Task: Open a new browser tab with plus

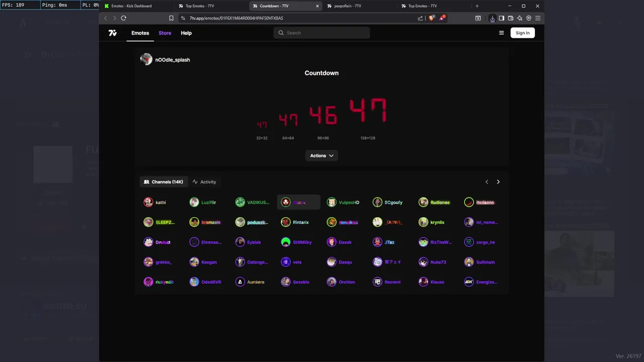Action: point(477,6)
